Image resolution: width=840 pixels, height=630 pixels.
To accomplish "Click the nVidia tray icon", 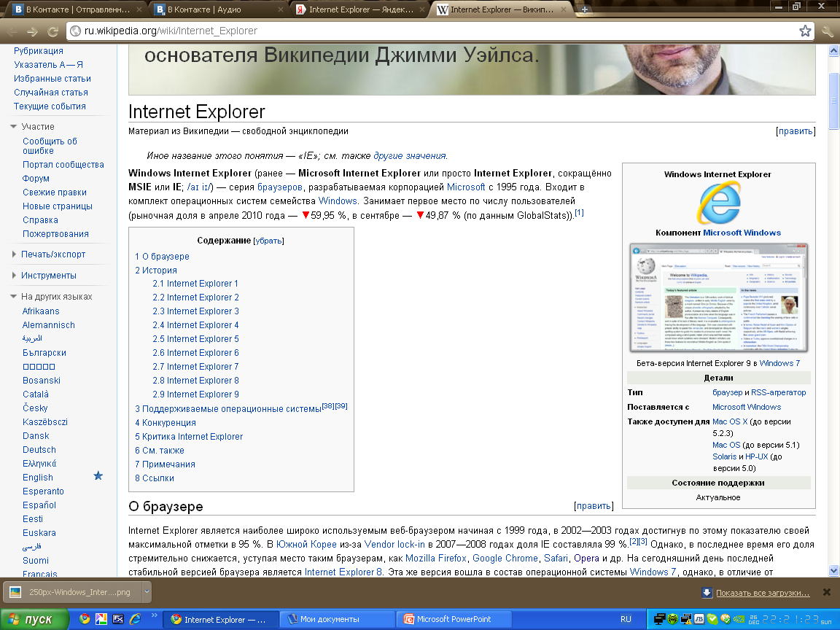I will [x=738, y=619].
